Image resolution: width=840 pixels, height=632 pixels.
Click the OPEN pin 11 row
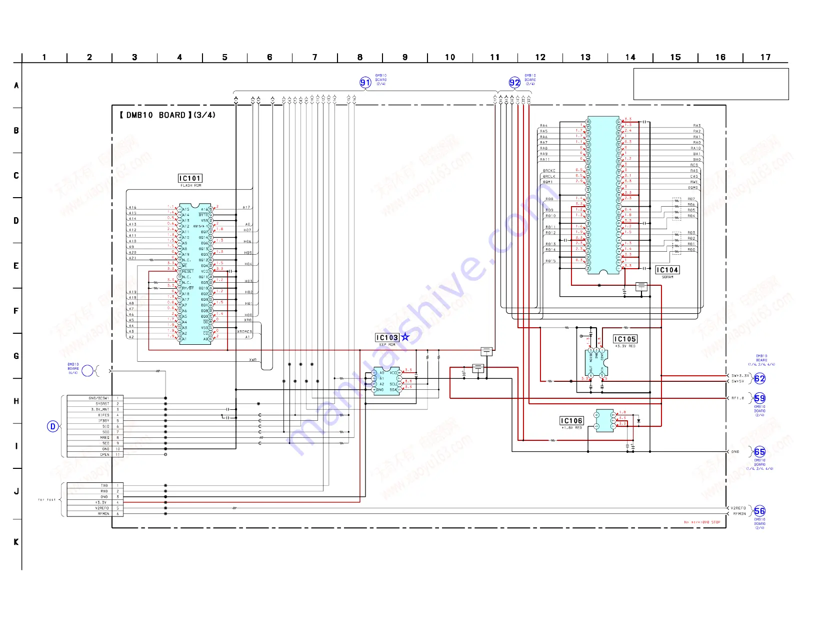pos(95,455)
